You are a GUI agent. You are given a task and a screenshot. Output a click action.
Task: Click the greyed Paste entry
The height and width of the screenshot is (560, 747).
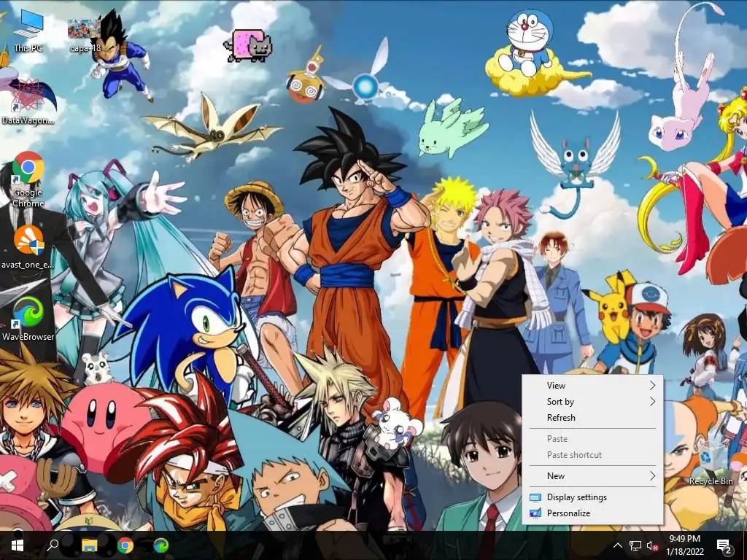coord(592,438)
